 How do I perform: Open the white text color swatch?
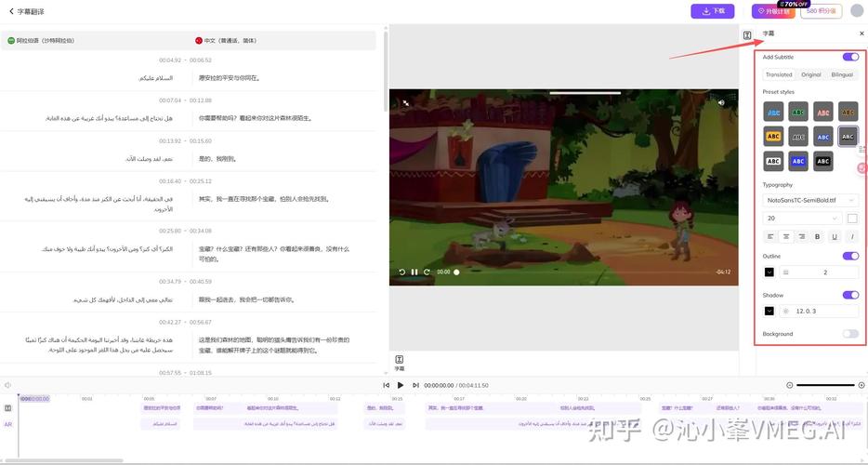(x=852, y=219)
